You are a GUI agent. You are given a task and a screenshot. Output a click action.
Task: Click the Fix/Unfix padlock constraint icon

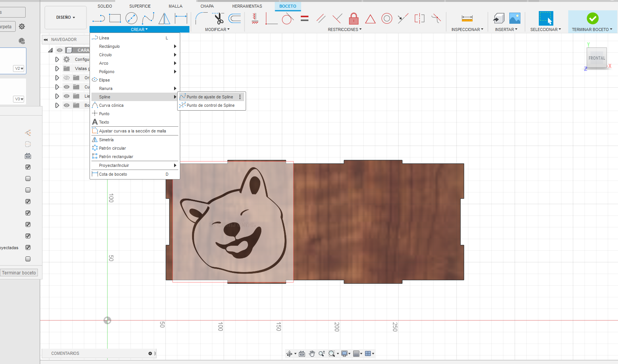(x=354, y=18)
